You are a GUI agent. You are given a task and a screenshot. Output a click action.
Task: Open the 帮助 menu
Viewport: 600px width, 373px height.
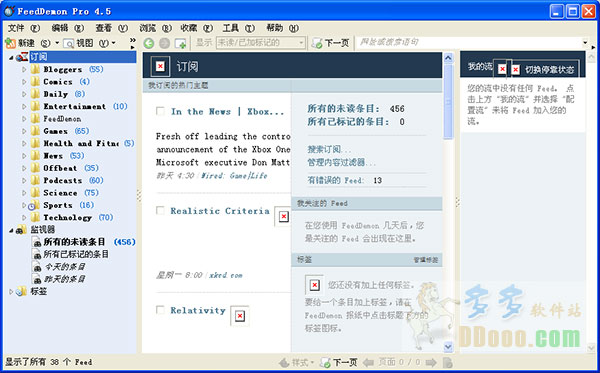(282, 28)
